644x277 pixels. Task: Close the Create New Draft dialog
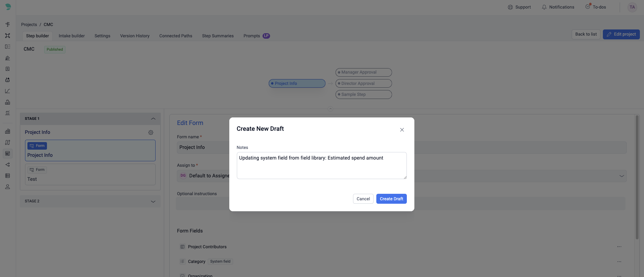click(402, 130)
